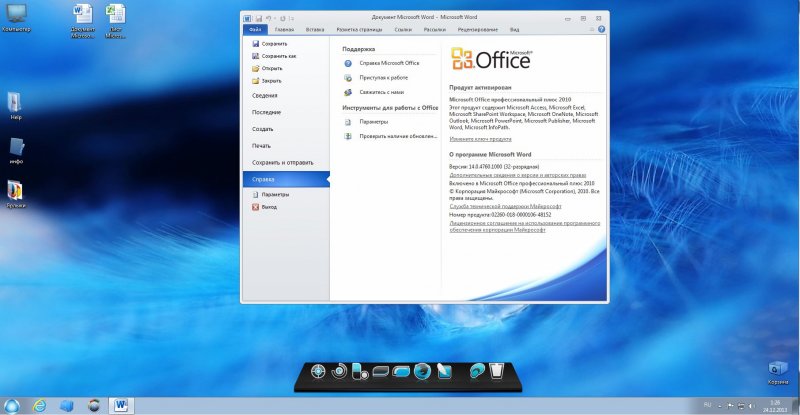Switch to the Рецензирование tab
Viewport: 800px width, 415px height.
[478, 30]
